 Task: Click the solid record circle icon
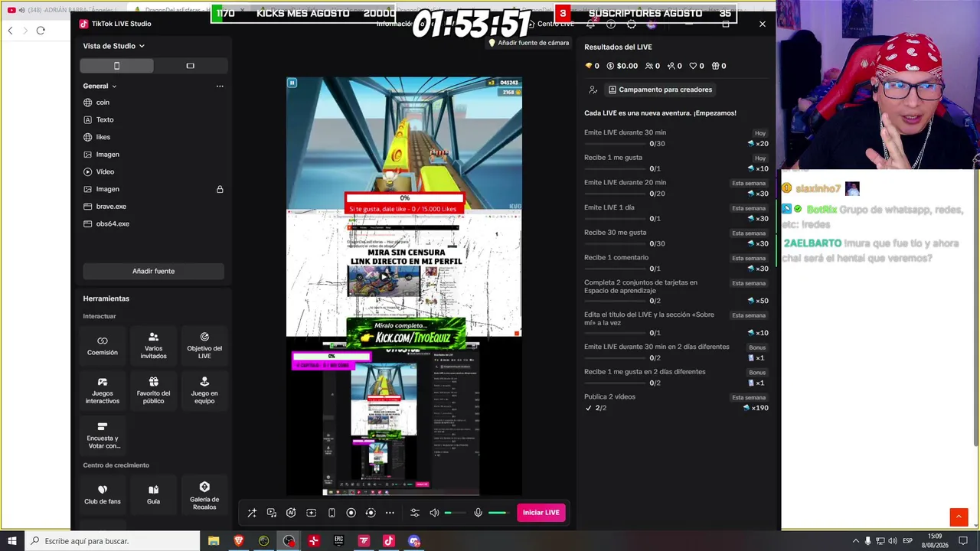(x=351, y=513)
